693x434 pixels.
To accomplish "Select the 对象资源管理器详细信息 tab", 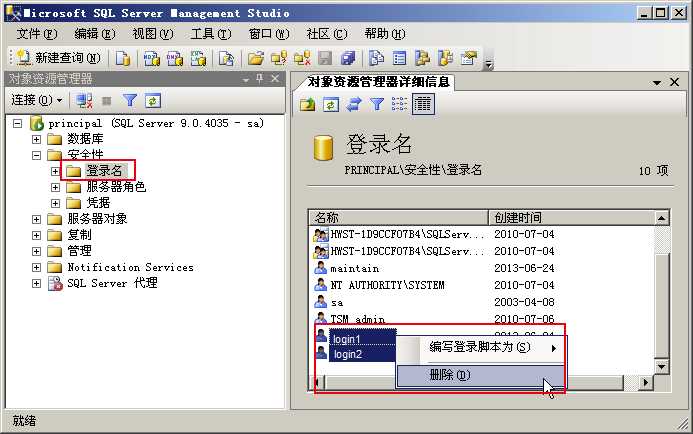I will point(378,82).
